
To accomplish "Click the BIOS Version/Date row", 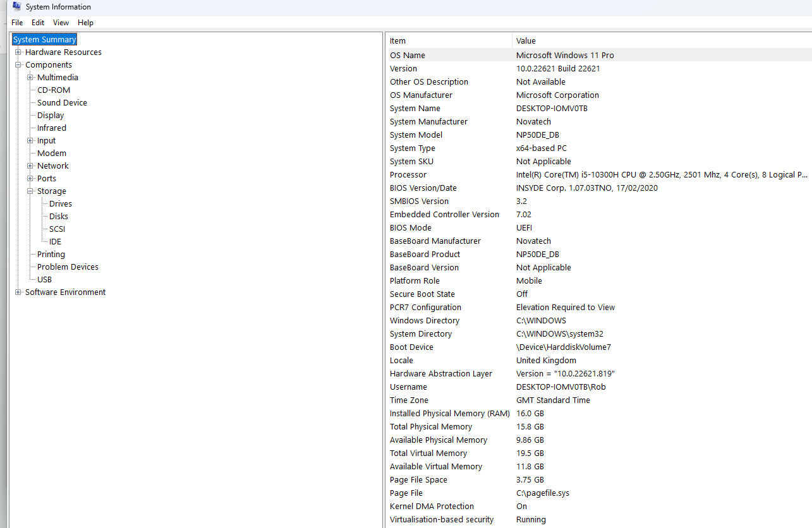I will click(598, 188).
